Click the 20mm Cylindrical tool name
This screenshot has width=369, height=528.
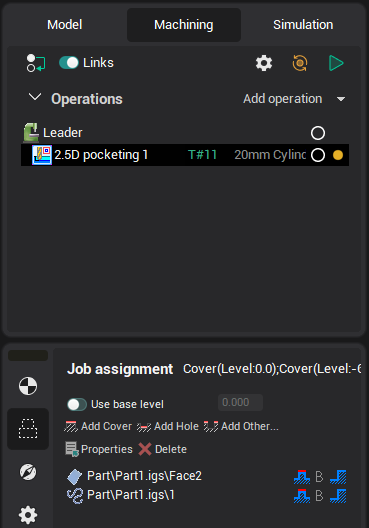(x=270, y=155)
